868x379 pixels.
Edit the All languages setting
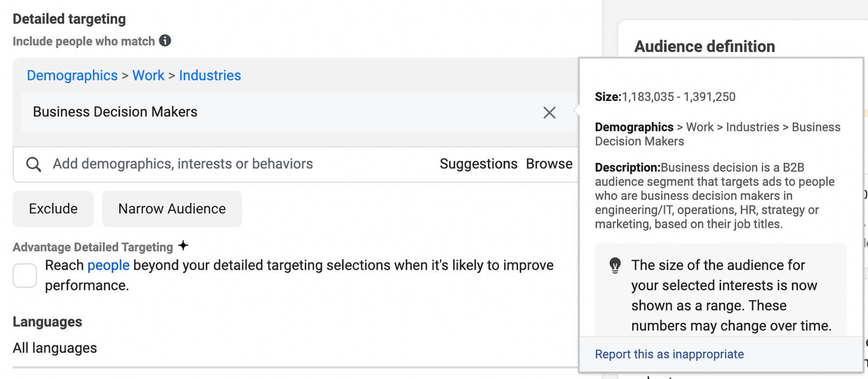tap(55, 348)
